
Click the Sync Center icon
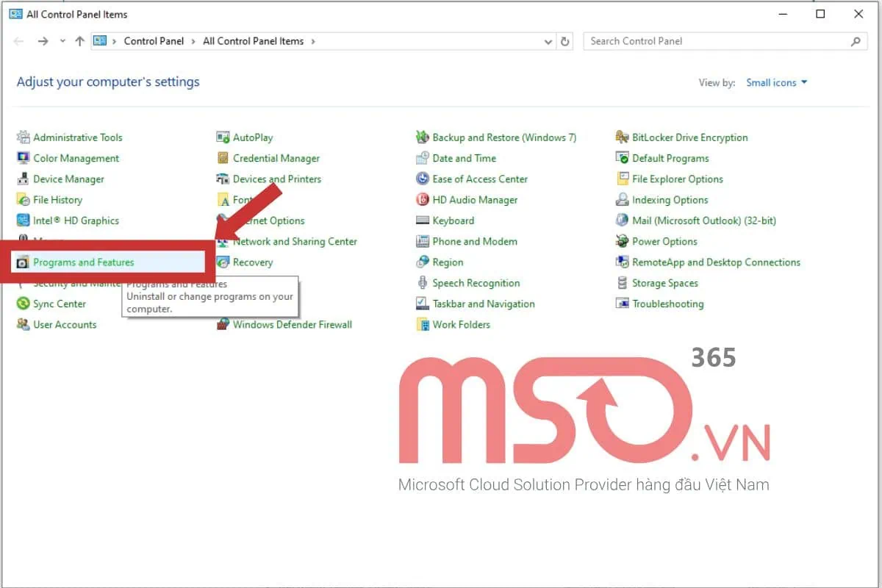23,304
